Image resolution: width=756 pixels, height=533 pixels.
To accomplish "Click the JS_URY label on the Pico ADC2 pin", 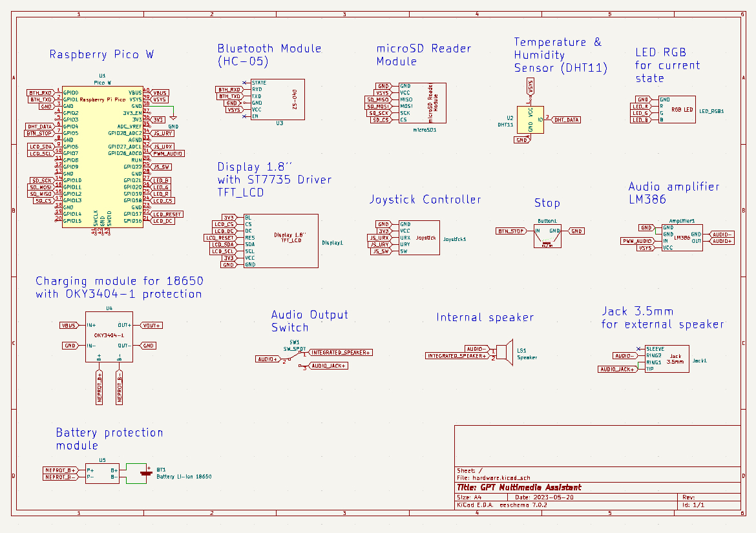I will (163, 134).
